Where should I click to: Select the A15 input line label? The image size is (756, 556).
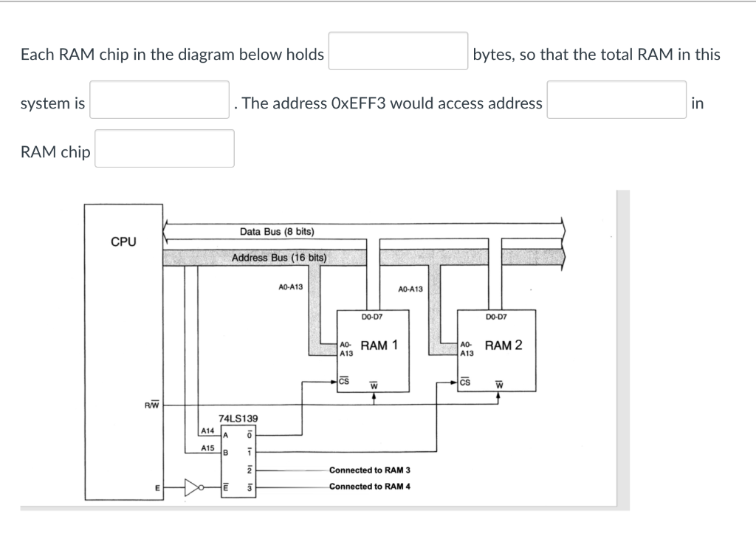(x=207, y=447)
